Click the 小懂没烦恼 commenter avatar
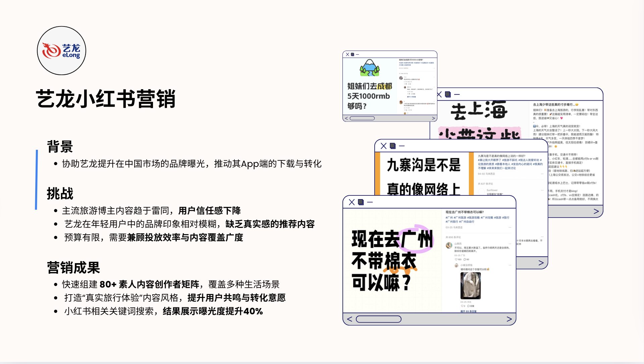Viewport: 644px width, 364px height. pyautogui.click(x=456, y=265)
